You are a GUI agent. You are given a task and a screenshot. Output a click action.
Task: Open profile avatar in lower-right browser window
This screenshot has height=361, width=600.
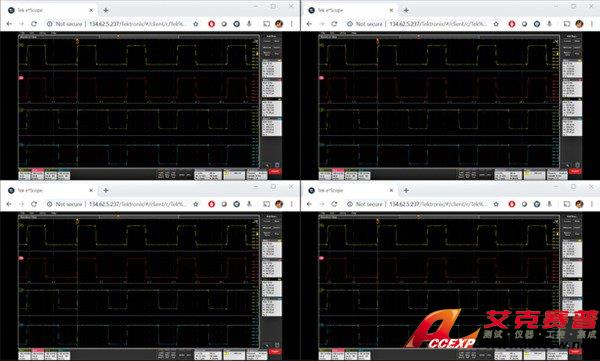579,204
